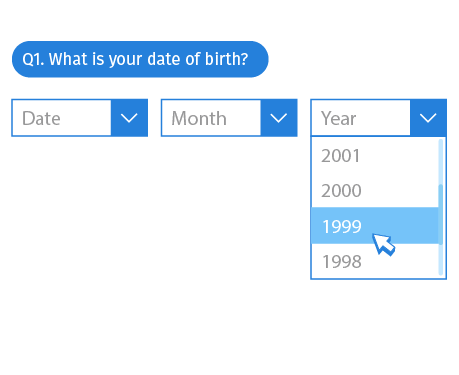This screenshot has width=459, height=375.
Task: Click the gray Date placeholder text
Action: pyautogui.click(x=41, y=118)
